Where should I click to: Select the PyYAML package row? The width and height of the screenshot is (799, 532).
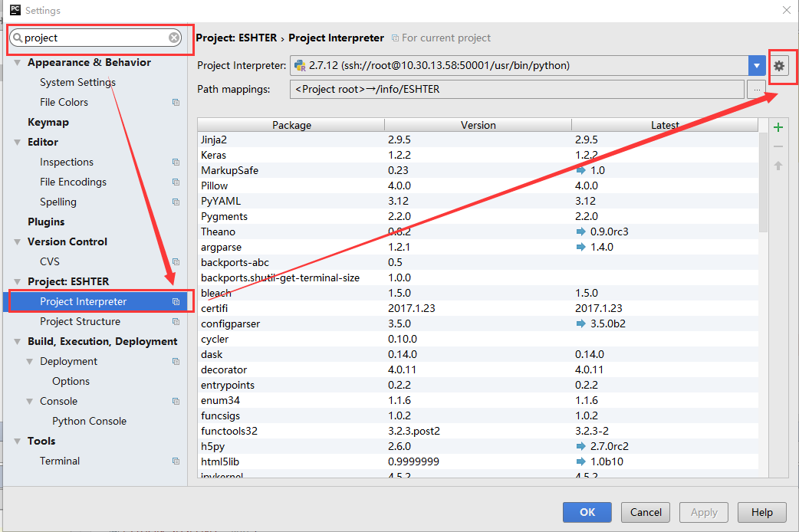(x=478, y=201)
